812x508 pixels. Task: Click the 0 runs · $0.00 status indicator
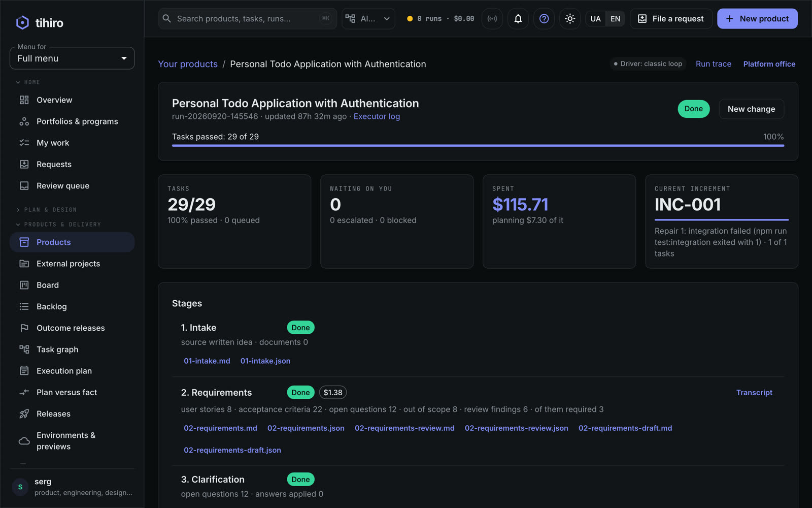point(441,19)
